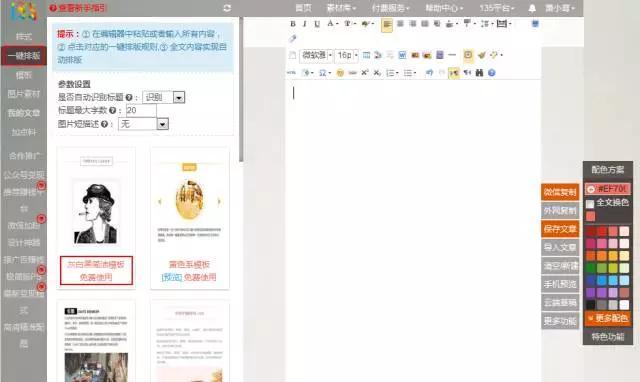
Task: Toggle italic formatting in editor toolbar
Action: click(x=304, y=24)
